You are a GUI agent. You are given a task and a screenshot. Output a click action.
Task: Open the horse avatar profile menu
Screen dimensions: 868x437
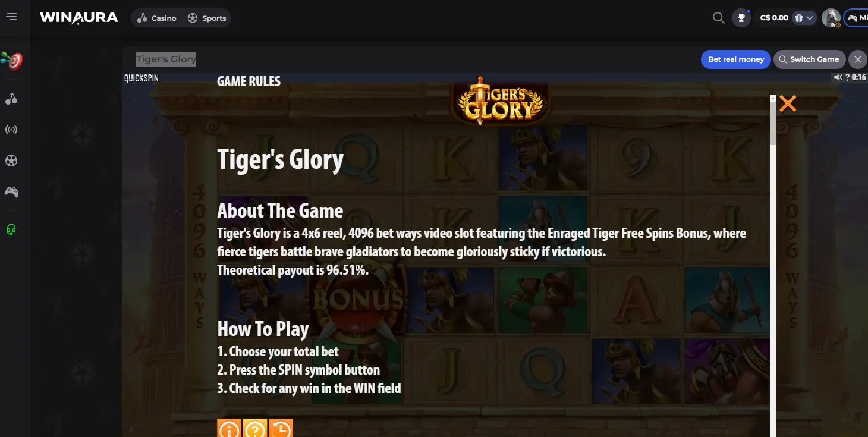(831, 18)
